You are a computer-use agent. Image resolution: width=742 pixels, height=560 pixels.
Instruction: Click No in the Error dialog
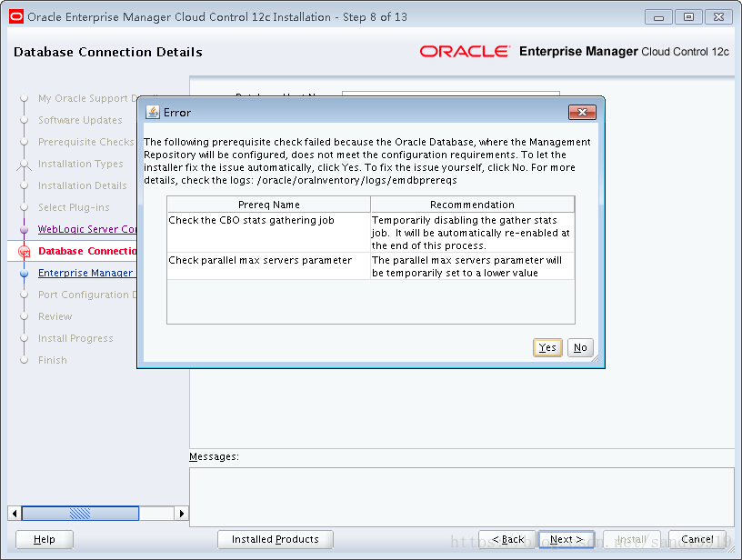(x=580, y=347)
